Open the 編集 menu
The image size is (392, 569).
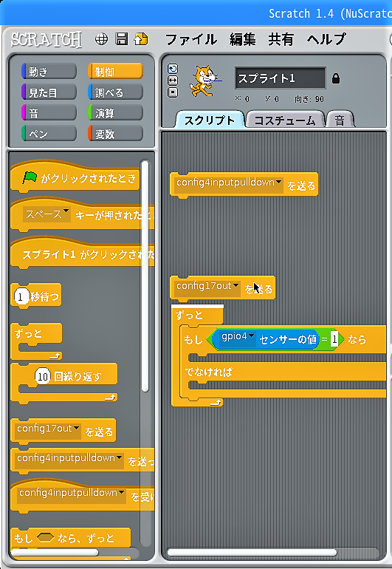point(243,39)
